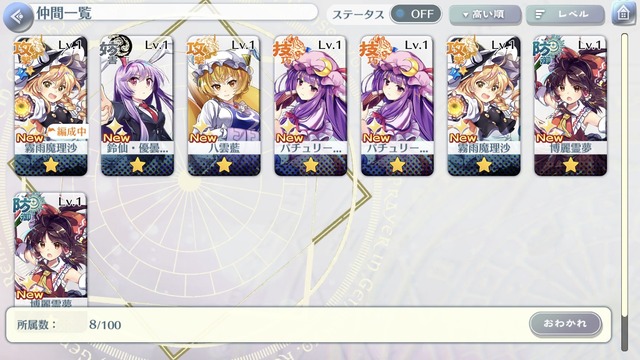Select the first パチュリー character card
Image resolution: width=640 pixels, height=360 pixels.
(311, 106)
